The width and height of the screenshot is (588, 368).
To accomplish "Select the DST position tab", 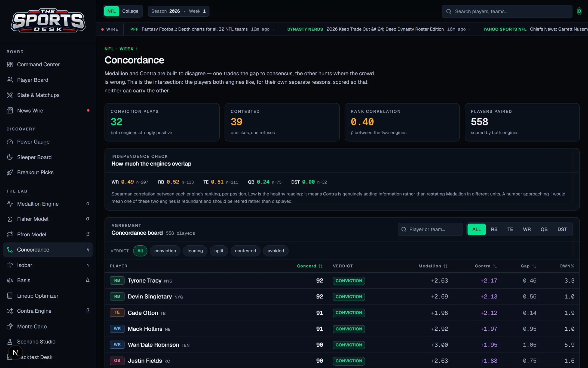I will point(562,230).
